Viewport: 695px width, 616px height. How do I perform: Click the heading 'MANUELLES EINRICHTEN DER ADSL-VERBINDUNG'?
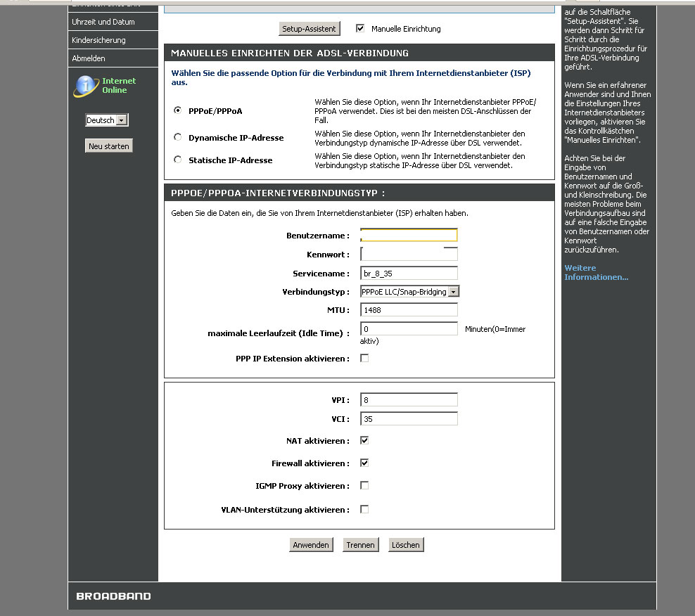[290, 53]
